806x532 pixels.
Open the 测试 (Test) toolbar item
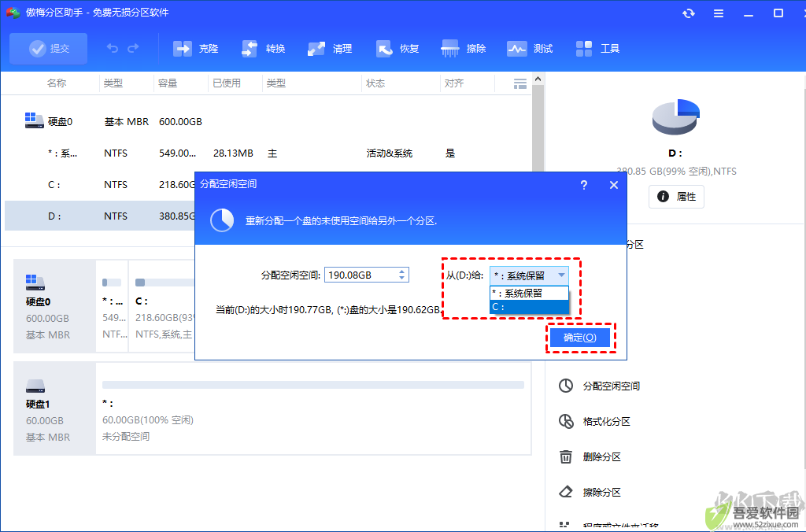coord(530,48)
